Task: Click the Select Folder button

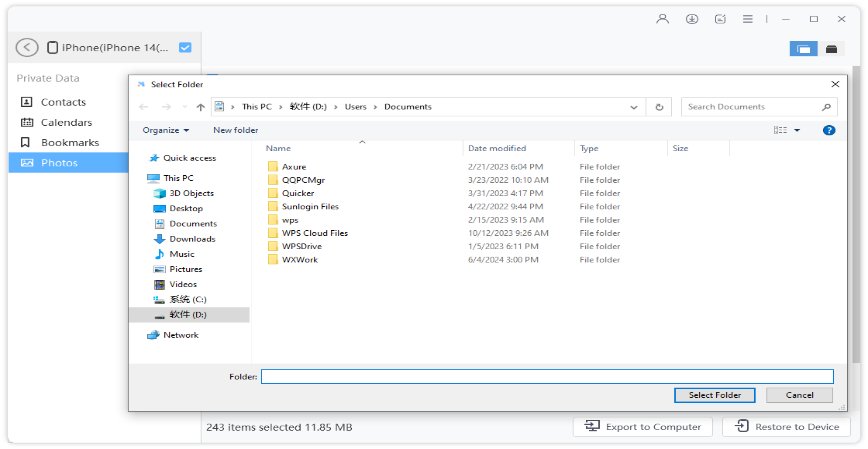Action: (x=714, y=395)
